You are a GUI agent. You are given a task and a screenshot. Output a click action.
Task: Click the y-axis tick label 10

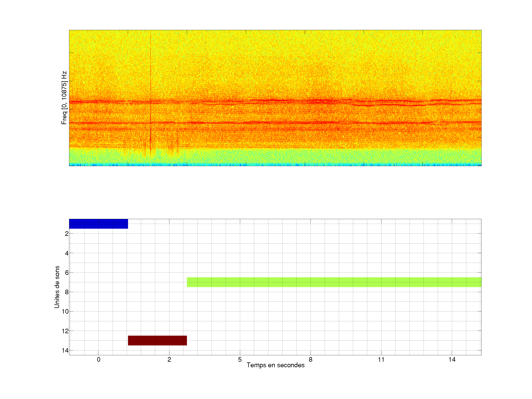click(x=65, y=311)
